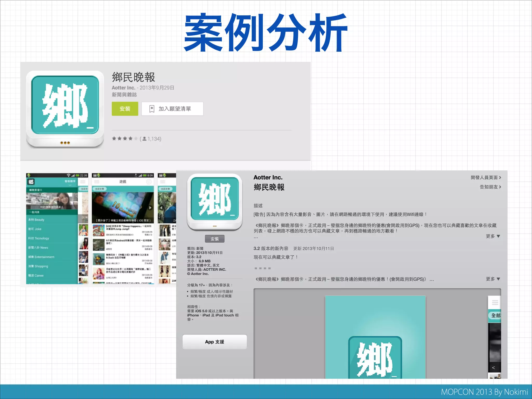Click the gray 安裝 button in App Store

point(215,239)
